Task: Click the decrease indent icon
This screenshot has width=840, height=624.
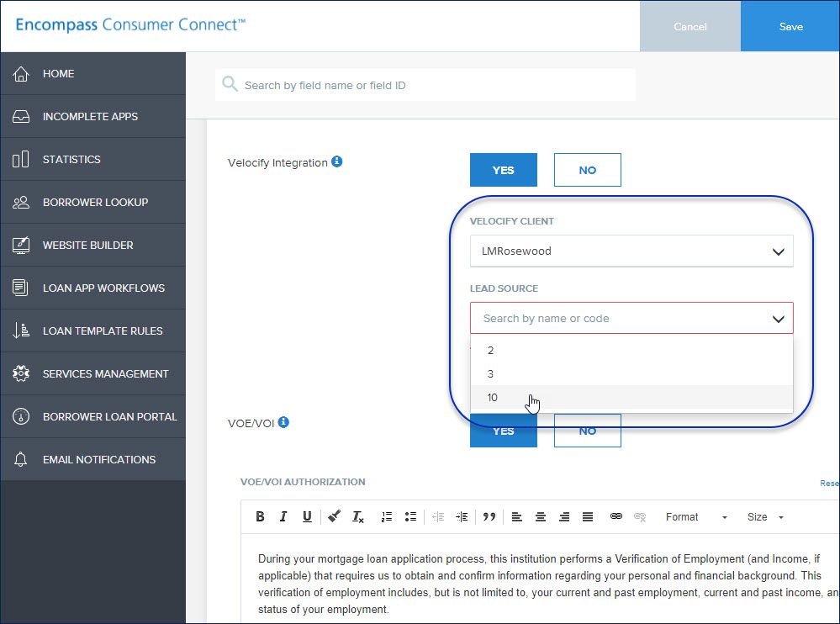Action: point(438,517)
